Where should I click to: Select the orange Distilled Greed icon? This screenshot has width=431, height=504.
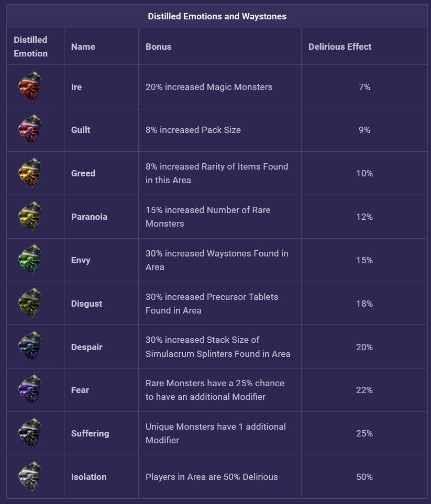[x=29, y=173]
